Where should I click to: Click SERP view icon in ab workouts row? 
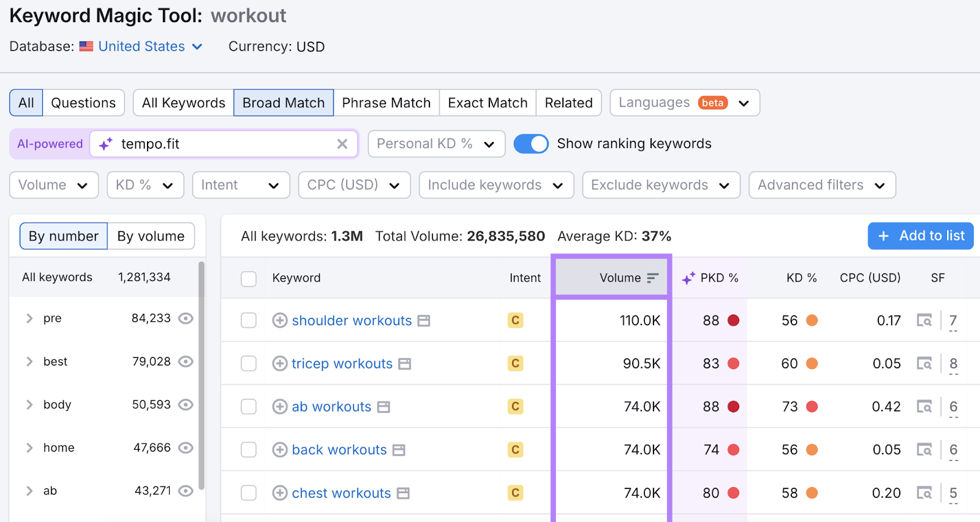point(924,406)
